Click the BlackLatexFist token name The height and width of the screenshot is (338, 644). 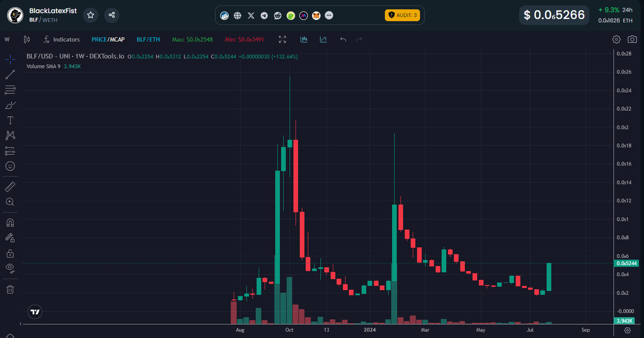click(x=53, y=10)
